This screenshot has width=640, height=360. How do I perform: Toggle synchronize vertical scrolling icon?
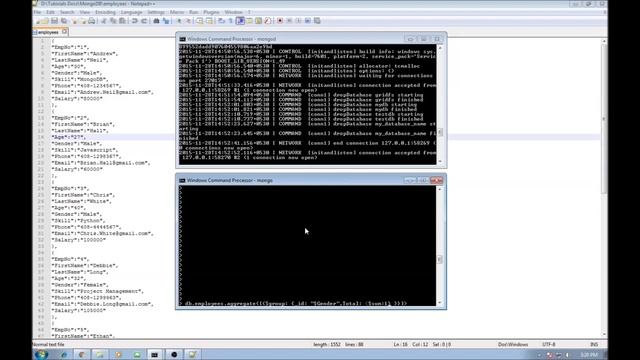pos(200,21)
